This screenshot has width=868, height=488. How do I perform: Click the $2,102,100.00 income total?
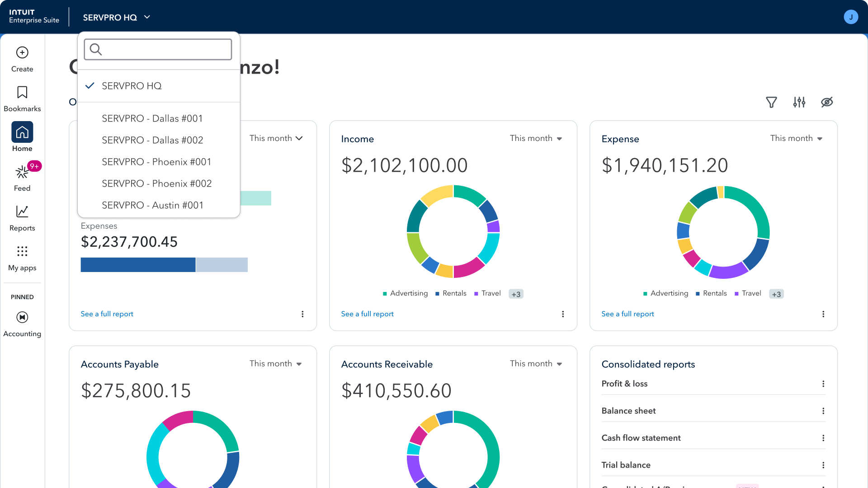tap(404, 165)
